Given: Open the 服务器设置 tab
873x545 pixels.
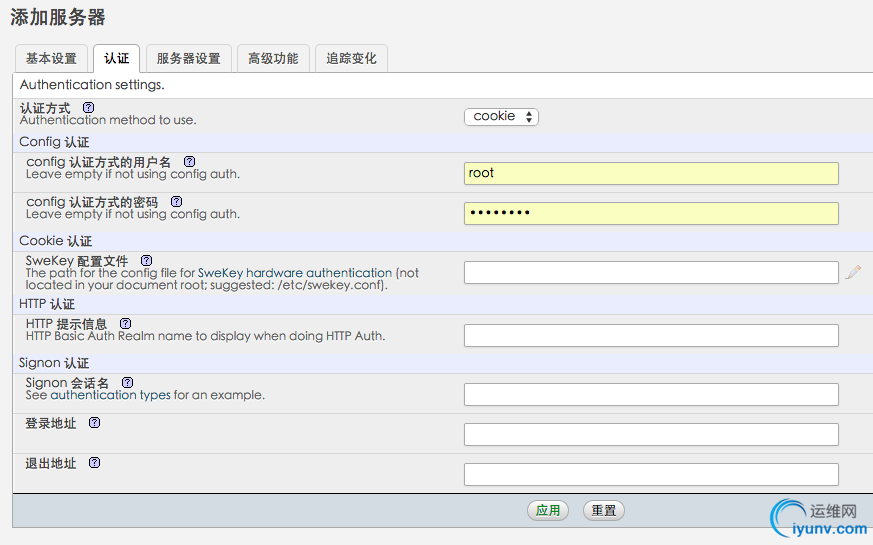Looking at the screenshot, I should tap(189, 58).
